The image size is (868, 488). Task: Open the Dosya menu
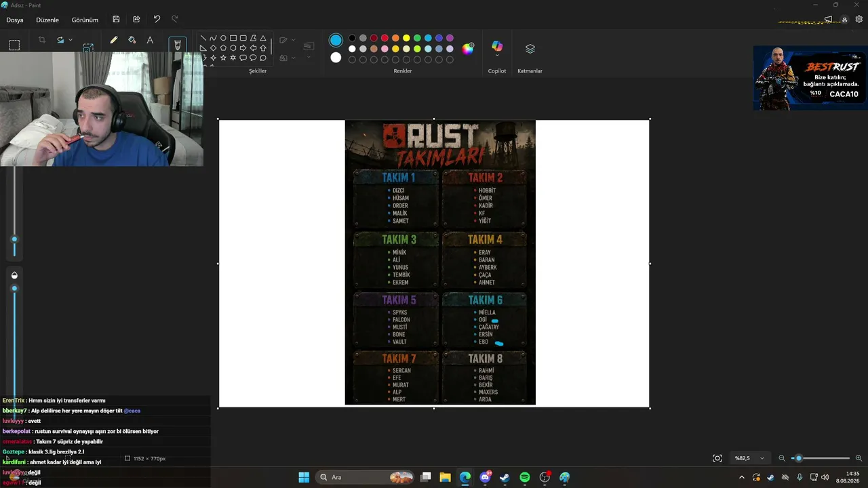(x=15, y=20)
